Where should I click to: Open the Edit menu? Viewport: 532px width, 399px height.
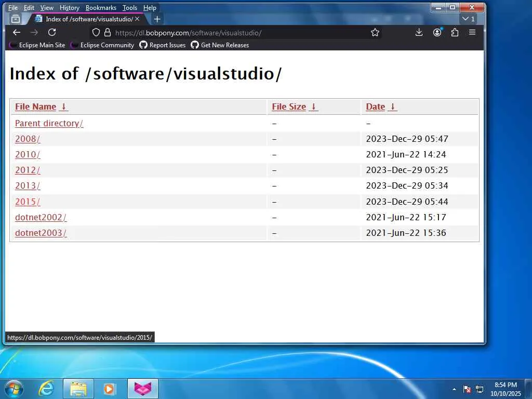(x=29, y=7)
